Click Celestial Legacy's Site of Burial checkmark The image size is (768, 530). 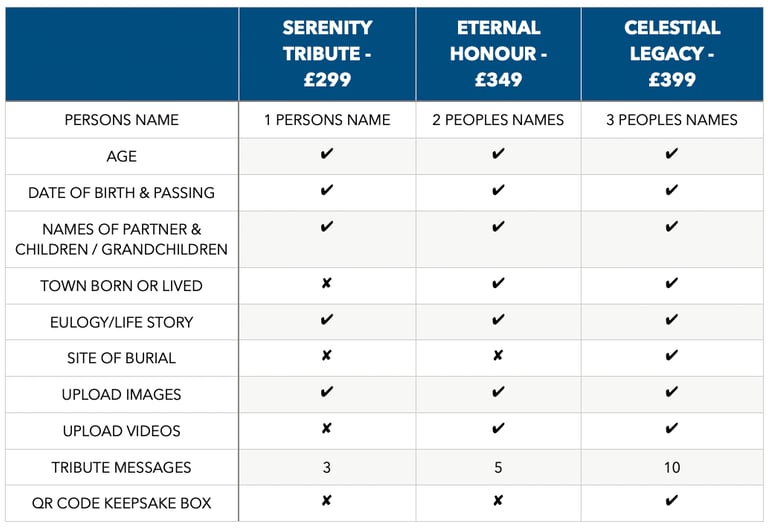[x=672, y=355]
